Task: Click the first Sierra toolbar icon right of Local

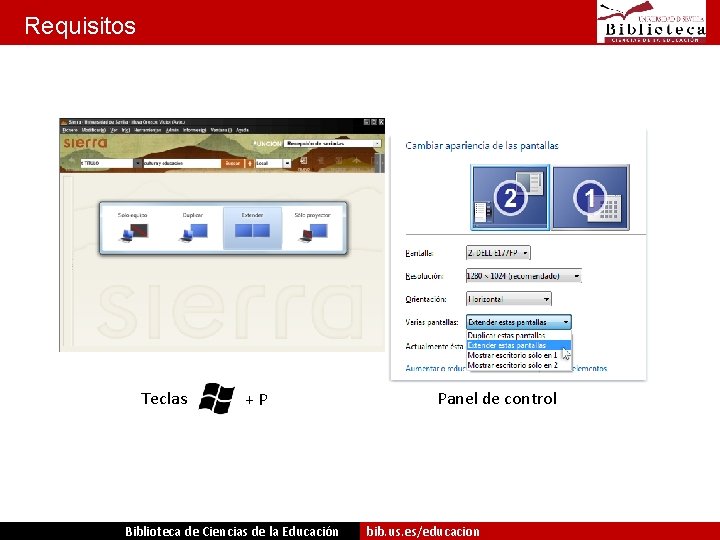Action: 304,162
